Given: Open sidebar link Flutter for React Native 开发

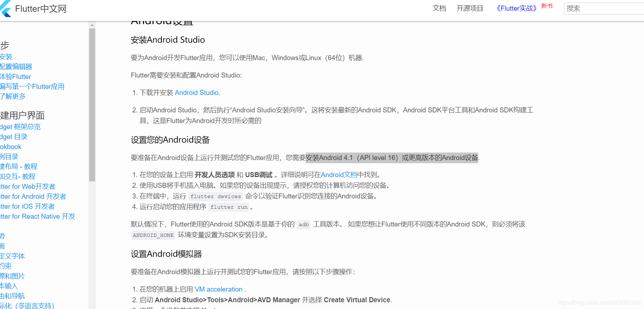Looking at the screenshot, I should 38,216.
